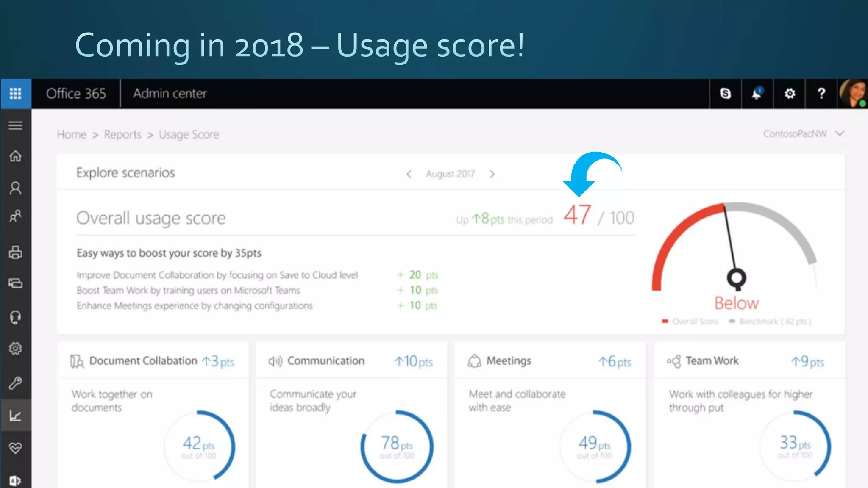Open the notifications bell
This screenshot has height=488, width=868.
[757, 93]
